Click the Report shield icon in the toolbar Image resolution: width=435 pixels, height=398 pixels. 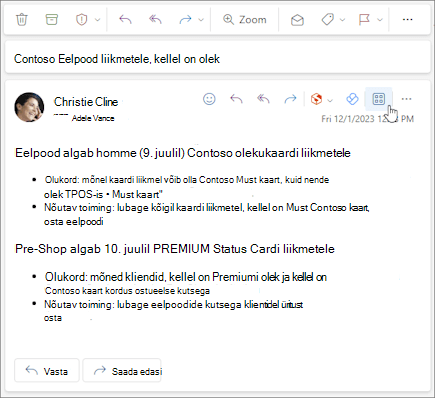click(x=81, y=20)
